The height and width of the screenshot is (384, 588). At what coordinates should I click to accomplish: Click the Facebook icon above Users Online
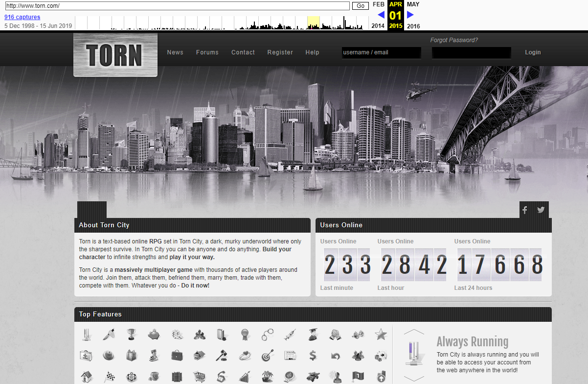[525, 210]
